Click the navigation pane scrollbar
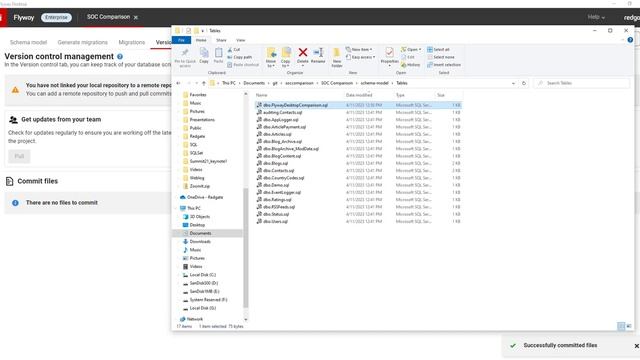This screenshot has height=360, width=640. [246, 247]
